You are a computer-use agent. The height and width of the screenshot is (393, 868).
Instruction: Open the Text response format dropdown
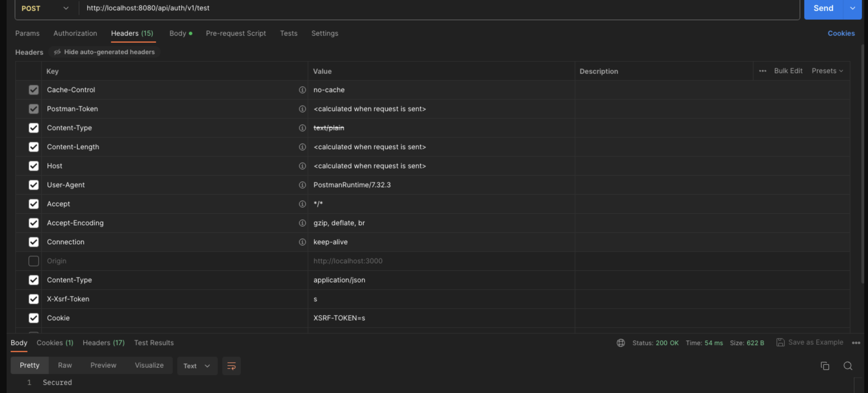pyautogui.click(x=197, y=366)
